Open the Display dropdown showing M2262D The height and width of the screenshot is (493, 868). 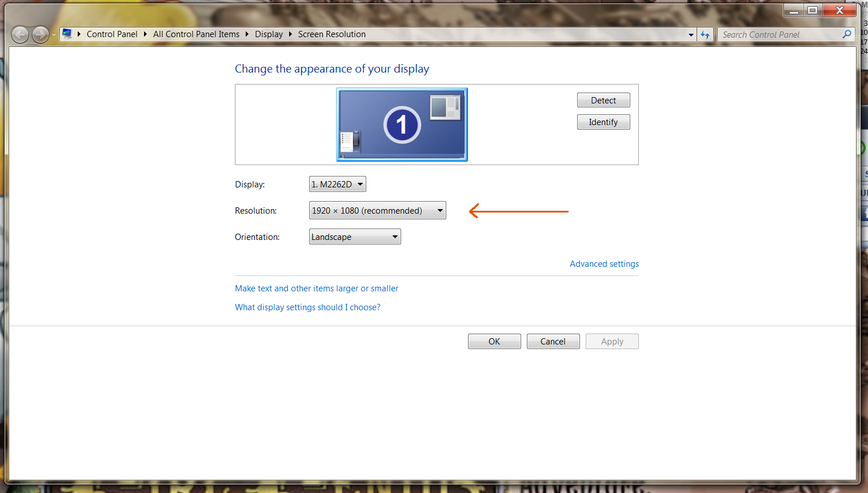337,184
